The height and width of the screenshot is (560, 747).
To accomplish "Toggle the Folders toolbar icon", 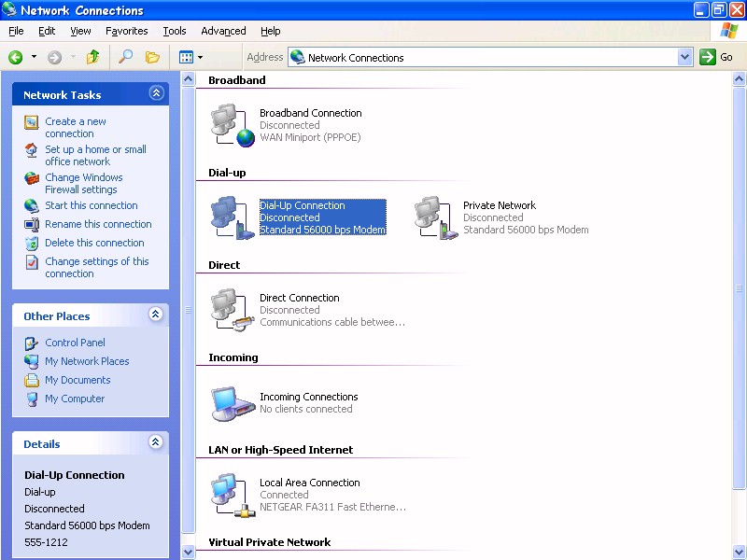I will [152, 58].
